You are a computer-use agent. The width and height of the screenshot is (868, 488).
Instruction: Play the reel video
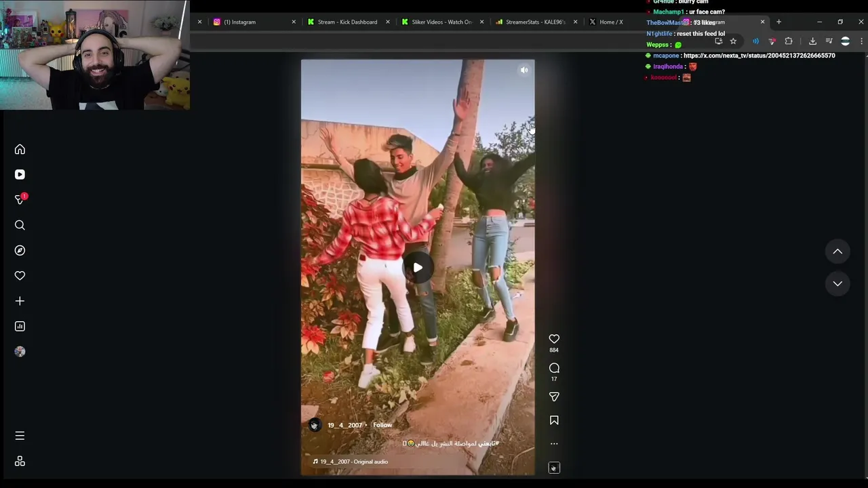(418, 268)
